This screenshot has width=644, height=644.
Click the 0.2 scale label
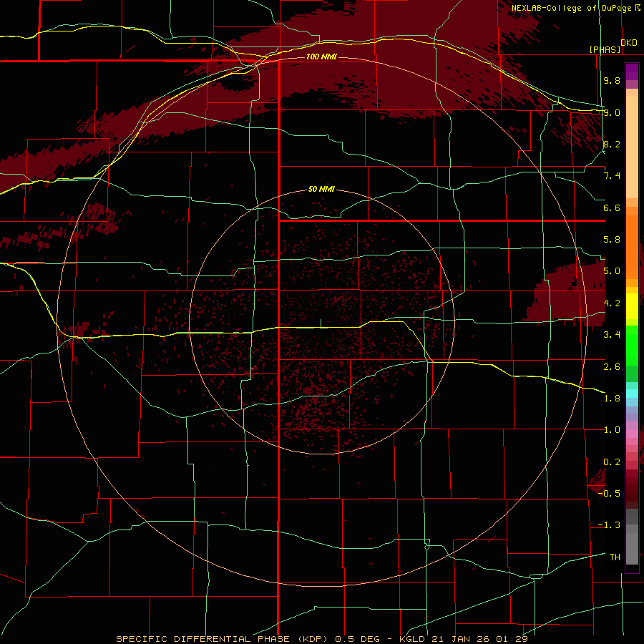tap(612, 462)
